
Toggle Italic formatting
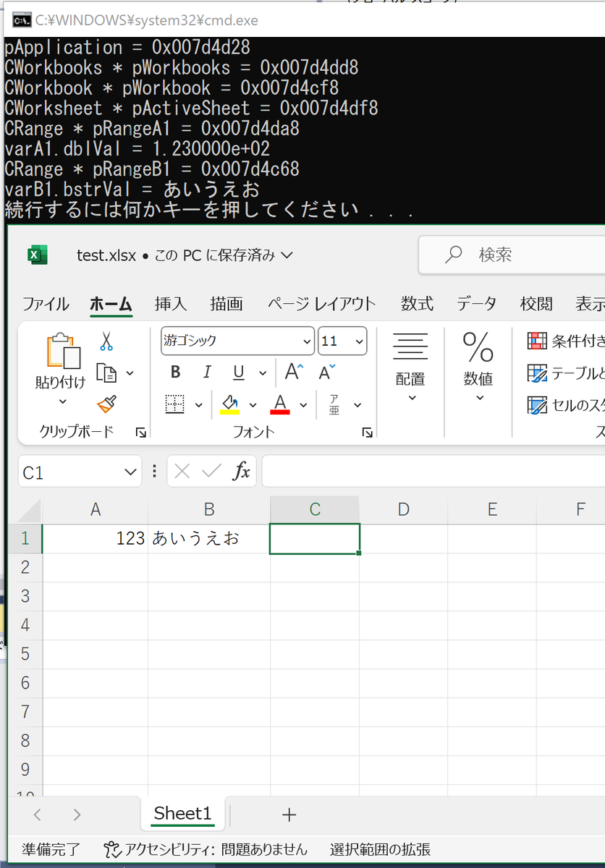[207, 373]
